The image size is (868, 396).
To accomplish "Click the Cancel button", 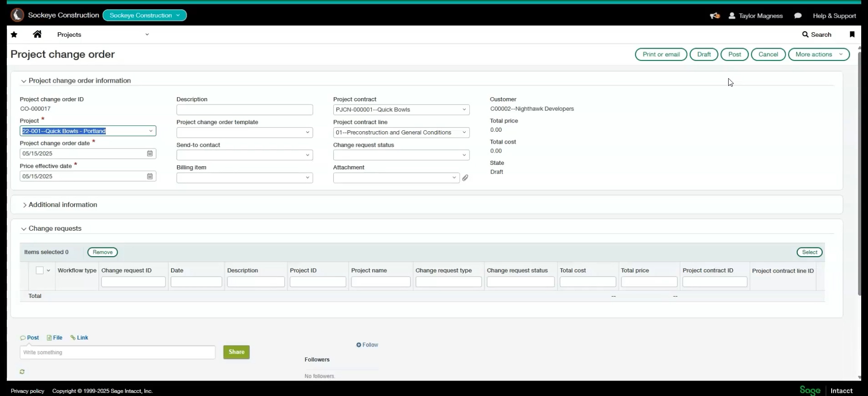I will (768, 54).
